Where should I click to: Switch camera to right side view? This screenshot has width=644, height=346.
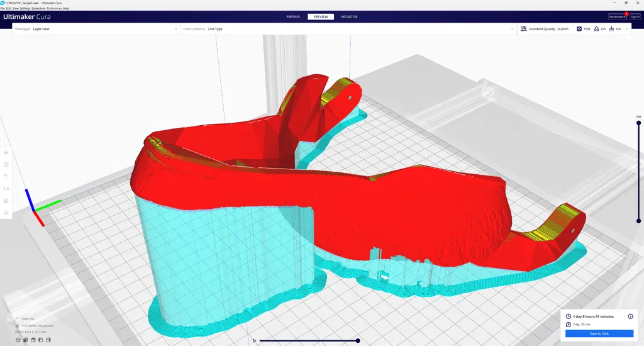[x=48, y=340]
